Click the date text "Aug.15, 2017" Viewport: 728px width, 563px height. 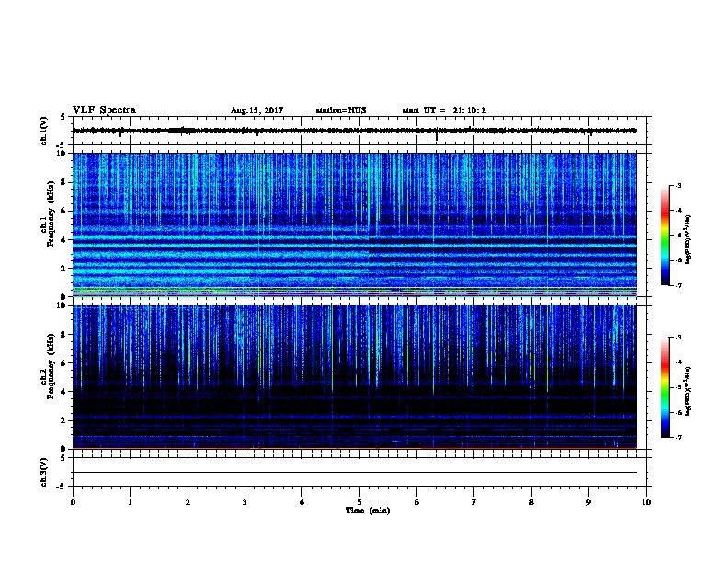pyautogui.click(x=256, y=110)
